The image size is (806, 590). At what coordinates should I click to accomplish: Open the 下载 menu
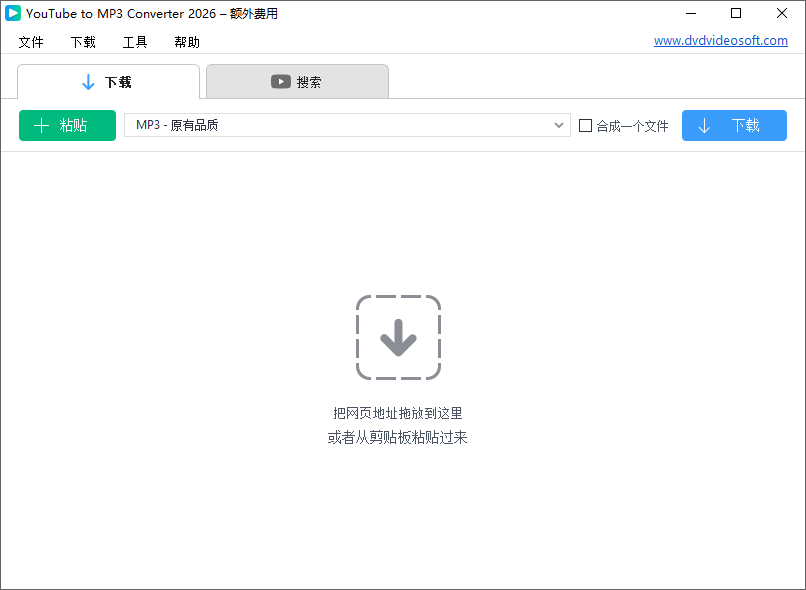(83, 42)
